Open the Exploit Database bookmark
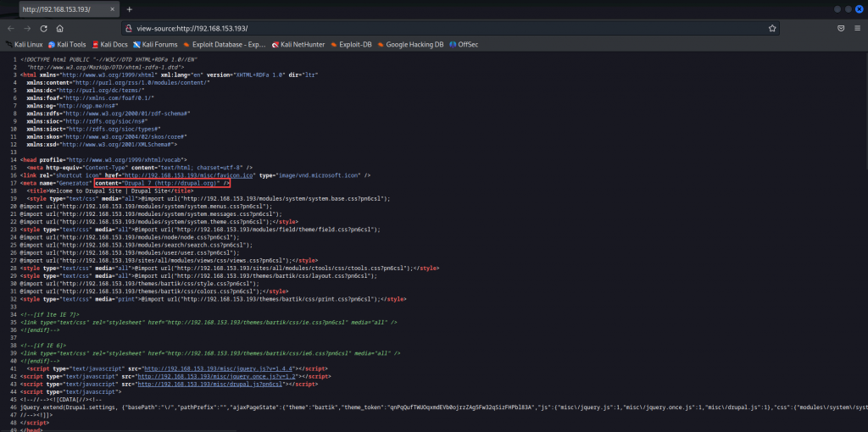Image resolution: width=868 pixels, height=432 pixels. [x=224, y=44]
